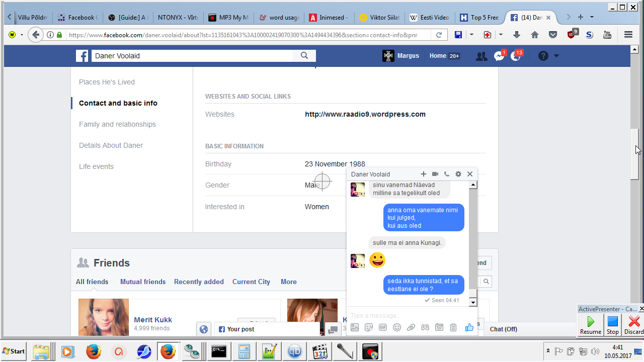Open Merit Kukk's profile photo
Viewport: 644px width, 362px height.
104,317
